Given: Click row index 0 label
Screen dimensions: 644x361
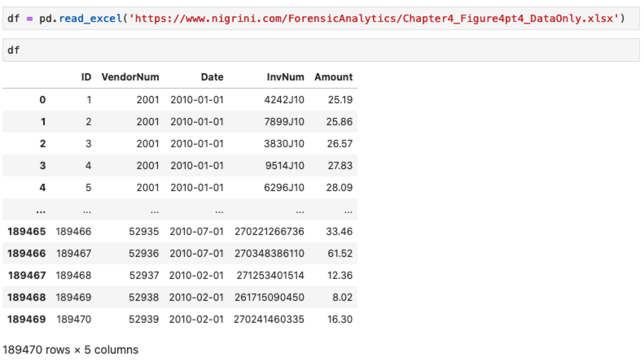Looking at the screenshot, I should pos(42,100).
